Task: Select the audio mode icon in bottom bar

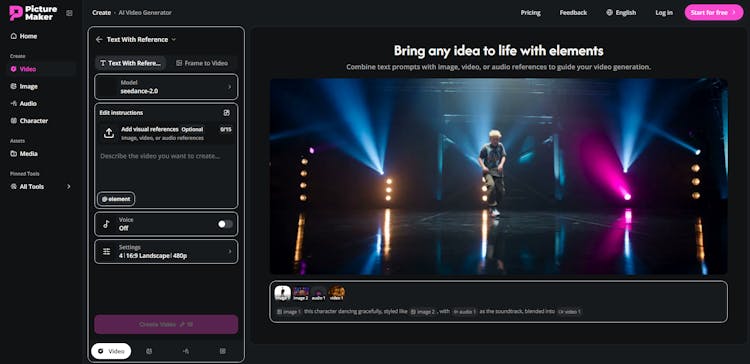Action: [186, 351]
